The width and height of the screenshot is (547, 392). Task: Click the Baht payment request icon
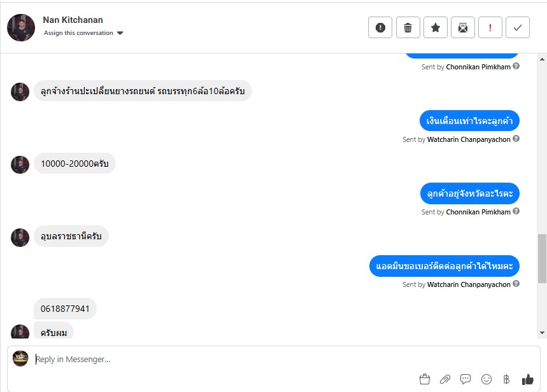click(x=506, y=379)
